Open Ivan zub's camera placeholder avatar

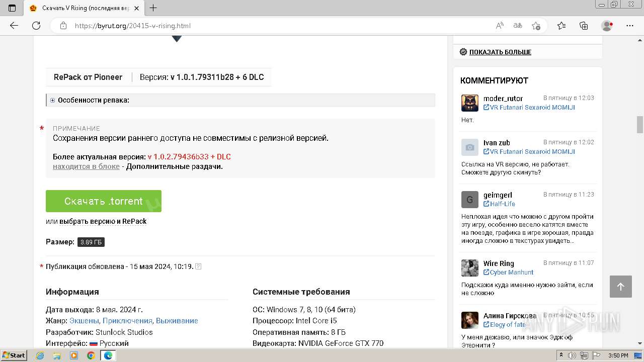[x=470, y=147]
